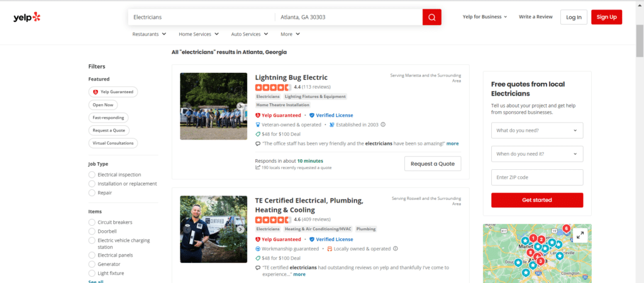644x283 pixels.
Task: Click the deal tag icon on TE Certified listing
Action: (258, 258)
